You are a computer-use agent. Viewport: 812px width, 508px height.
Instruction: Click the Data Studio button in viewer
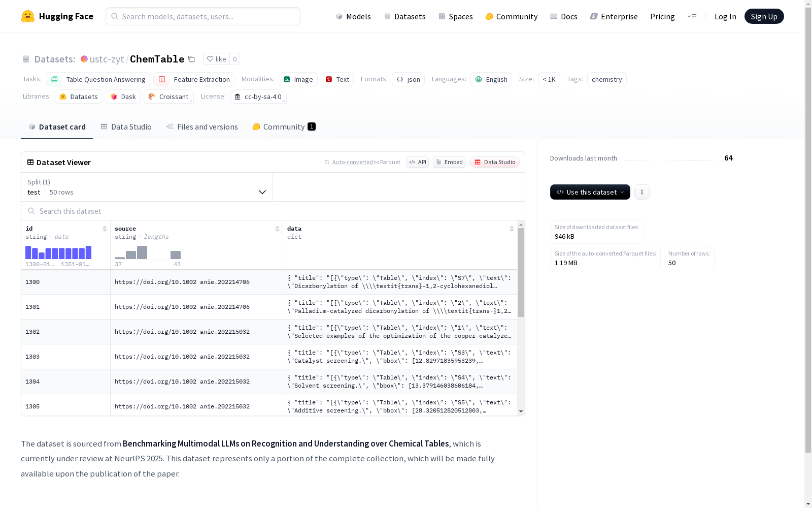tap(494, 162)
